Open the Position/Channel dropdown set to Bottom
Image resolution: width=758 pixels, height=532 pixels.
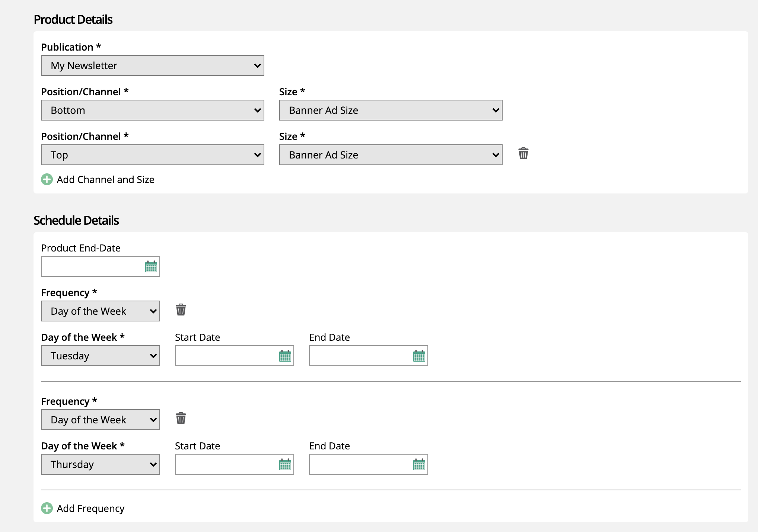pos(152,110)
